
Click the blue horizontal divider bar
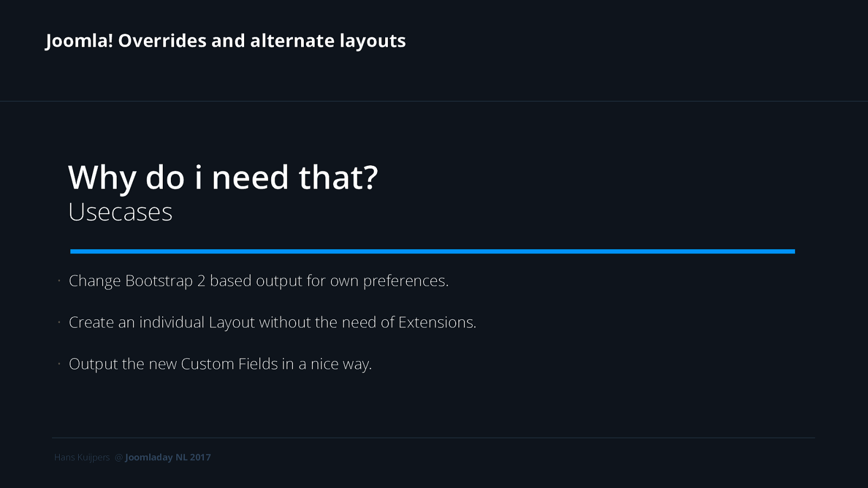point(432,252)
